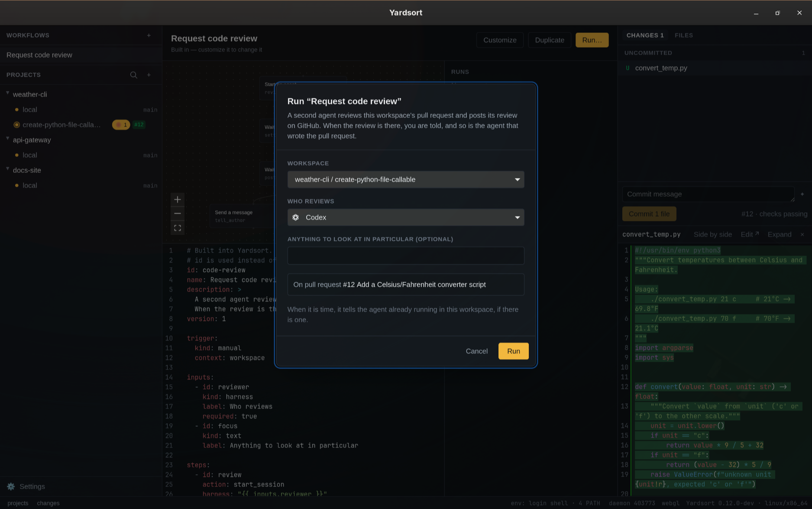Click Commit 1 file button

tap(649, 214)
